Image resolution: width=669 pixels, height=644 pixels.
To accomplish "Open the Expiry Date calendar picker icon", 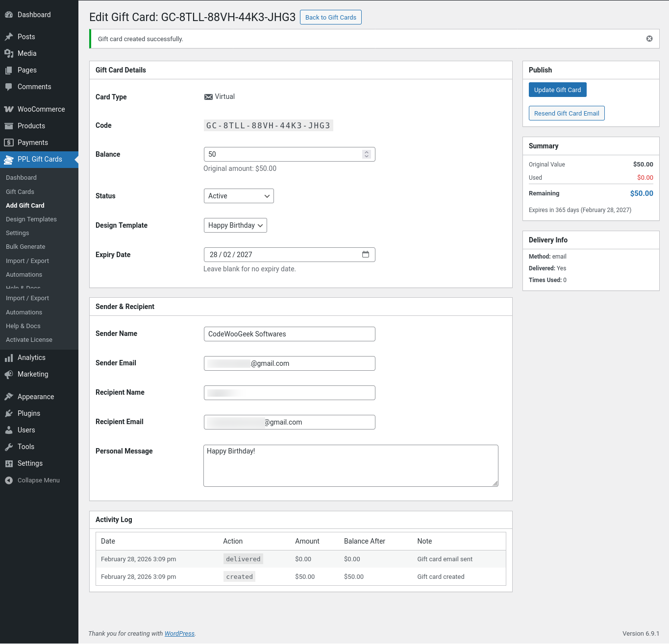I will click(366, 255).
